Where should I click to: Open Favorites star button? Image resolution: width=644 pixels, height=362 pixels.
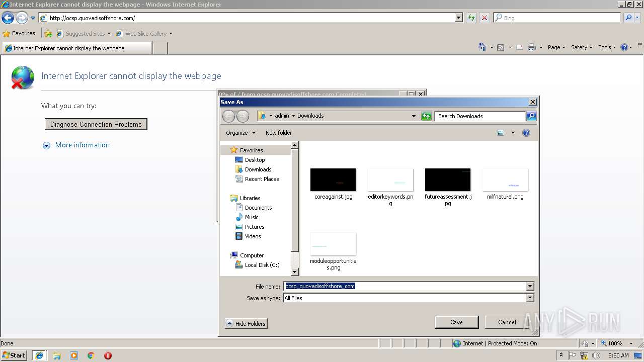click(x=19, y=33)
